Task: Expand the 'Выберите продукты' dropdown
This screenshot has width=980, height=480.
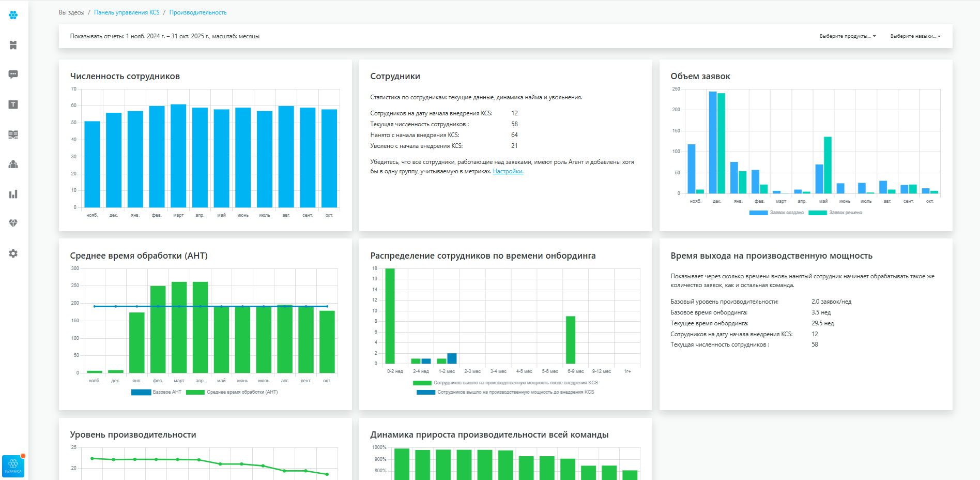Action: pos(847,36)
